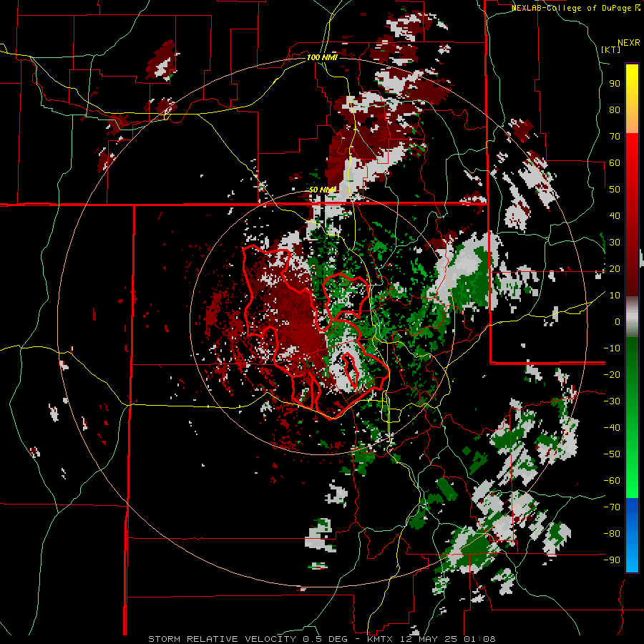Click the 50 NMI range ring label

point(322,190)
